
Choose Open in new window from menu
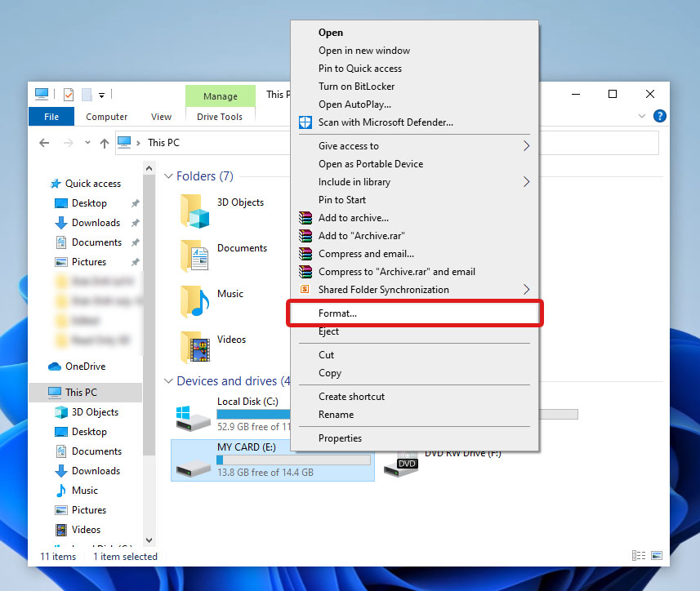click(x=364, y=51)
